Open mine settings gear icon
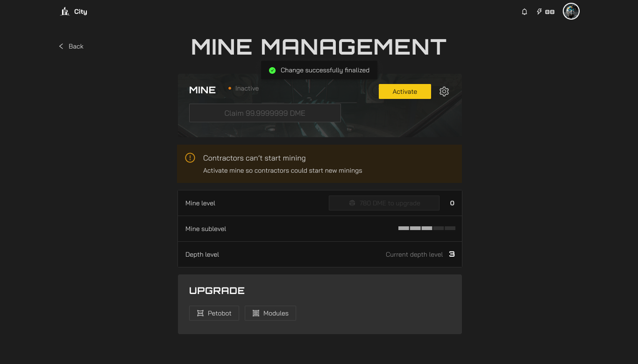The height and width of the screenshot is (364, 638). 444,91
